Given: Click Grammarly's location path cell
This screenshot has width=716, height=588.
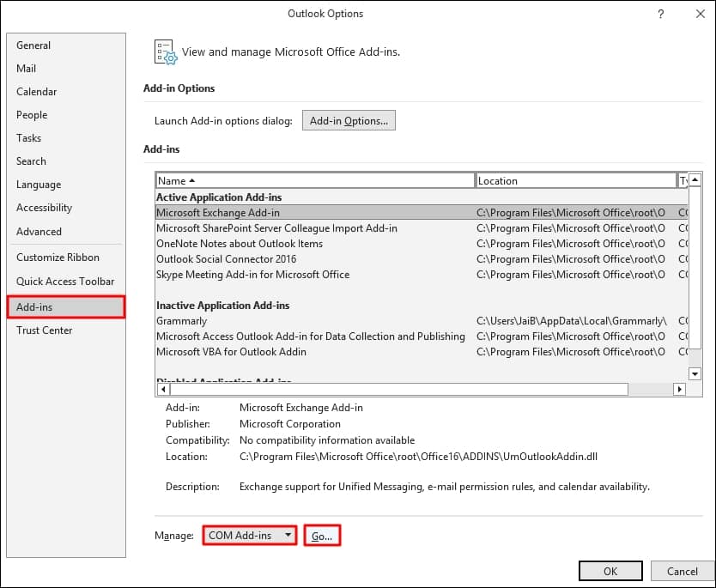Looking at the screenshot, I should point(572,321).
